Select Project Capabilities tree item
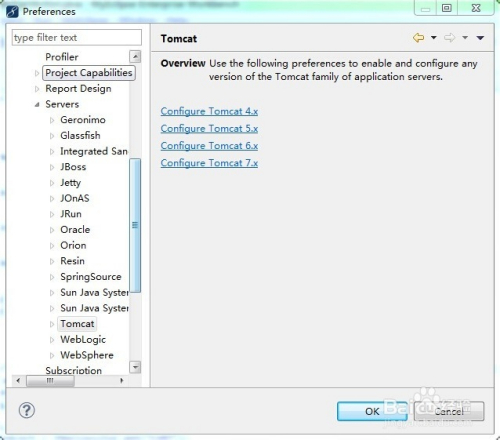 pos(89,73)
